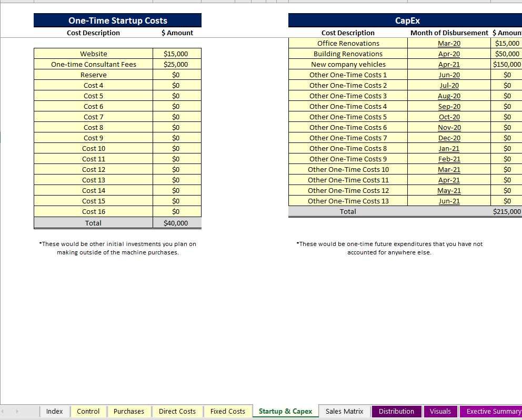Click the One-time Consultant Fees cell
522x420 pixels.
(x=94, y=64)
